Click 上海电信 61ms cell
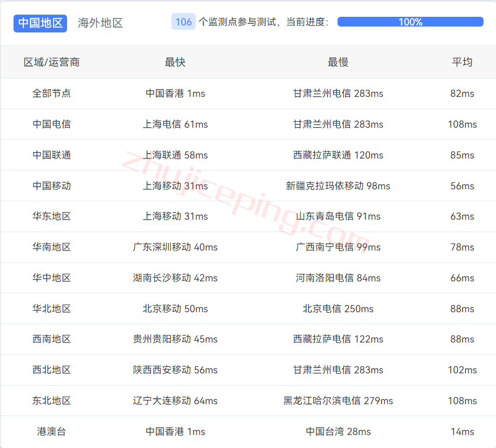 [x=175, y=124]
